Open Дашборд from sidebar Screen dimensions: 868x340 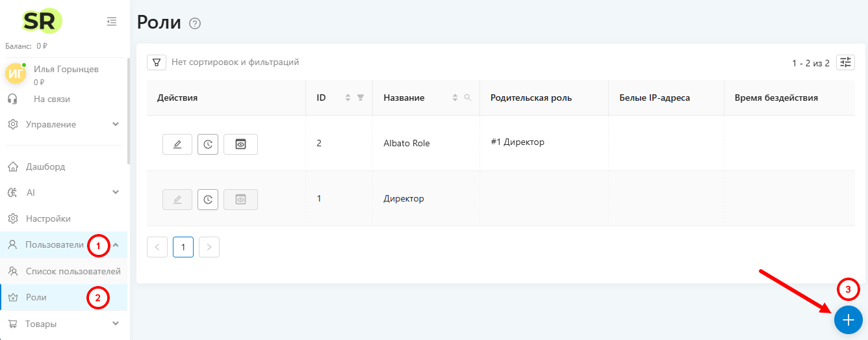[x=45, y=166]
